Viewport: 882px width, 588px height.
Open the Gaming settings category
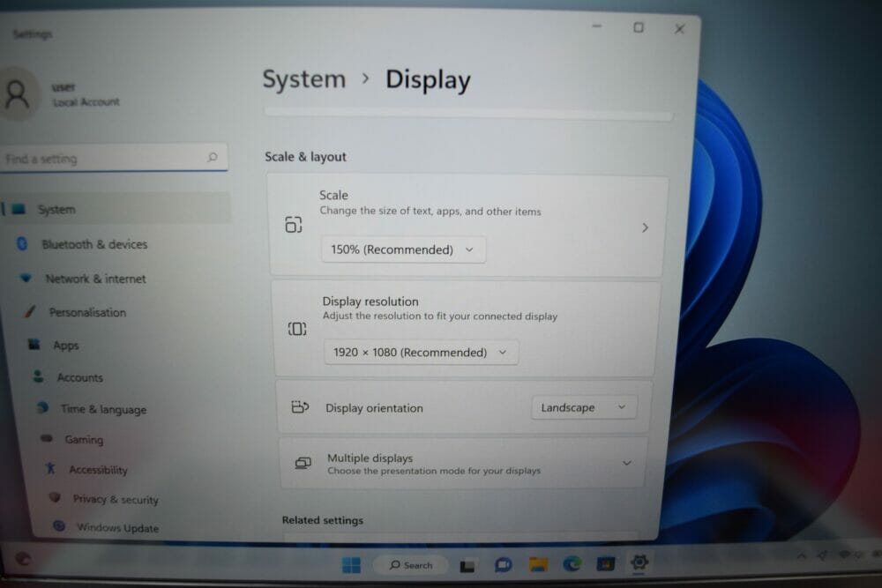click(84, 440)
